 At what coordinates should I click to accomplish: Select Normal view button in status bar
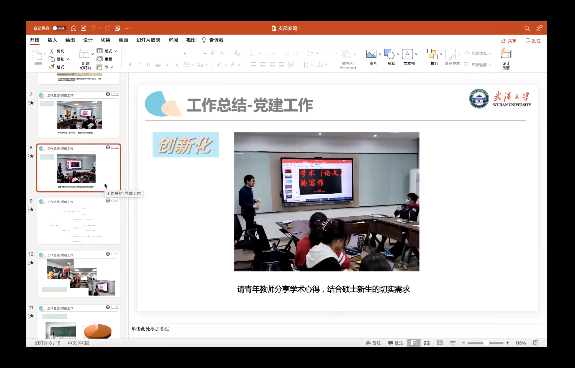pos(414,343)
